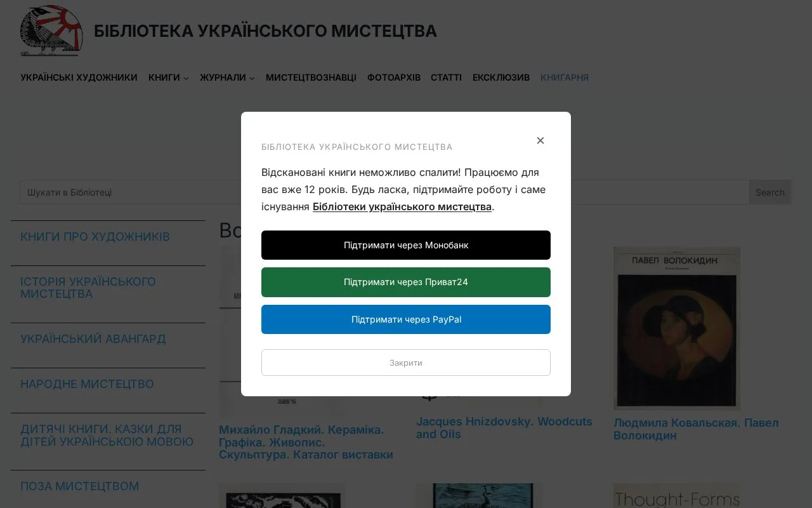812x508 pixels.
Task: Open НАРОДНЕ МИСТЕЦТВО category
Action: tap(88, 384)
